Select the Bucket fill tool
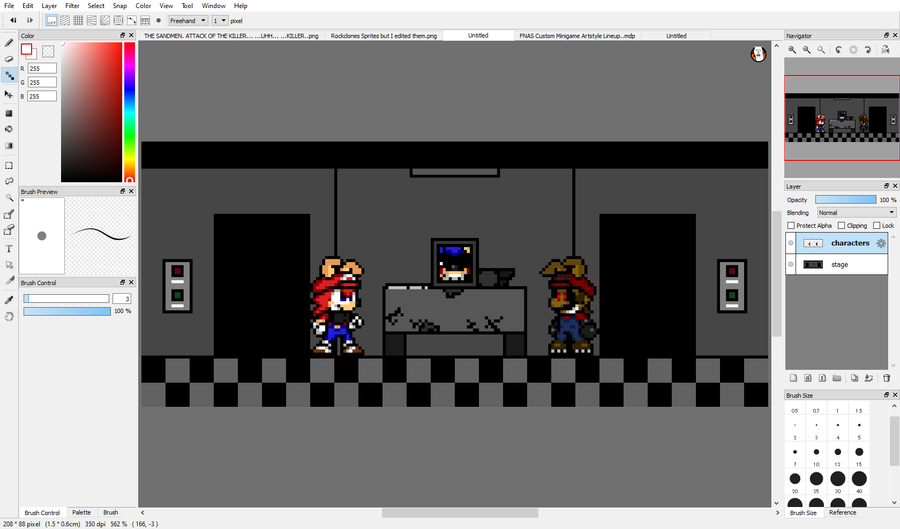The width and height of the screenshot is (900, 529). pyautogui.click(x=9, y=129)
